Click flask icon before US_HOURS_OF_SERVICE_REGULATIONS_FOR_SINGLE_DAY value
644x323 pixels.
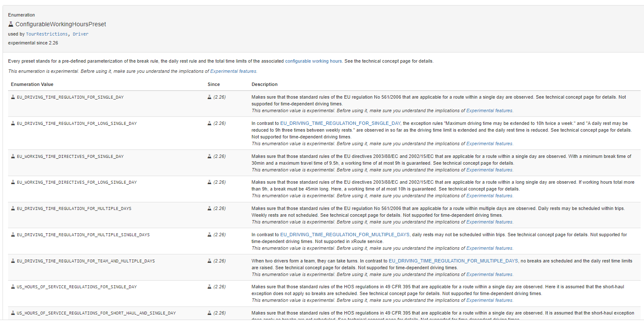point(13,287)
